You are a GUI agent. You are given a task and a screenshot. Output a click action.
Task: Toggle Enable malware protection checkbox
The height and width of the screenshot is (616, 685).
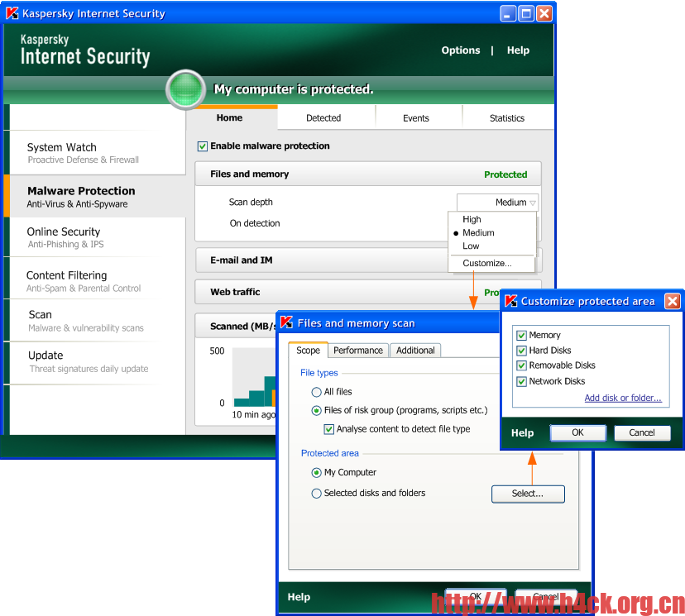(202, 146)
